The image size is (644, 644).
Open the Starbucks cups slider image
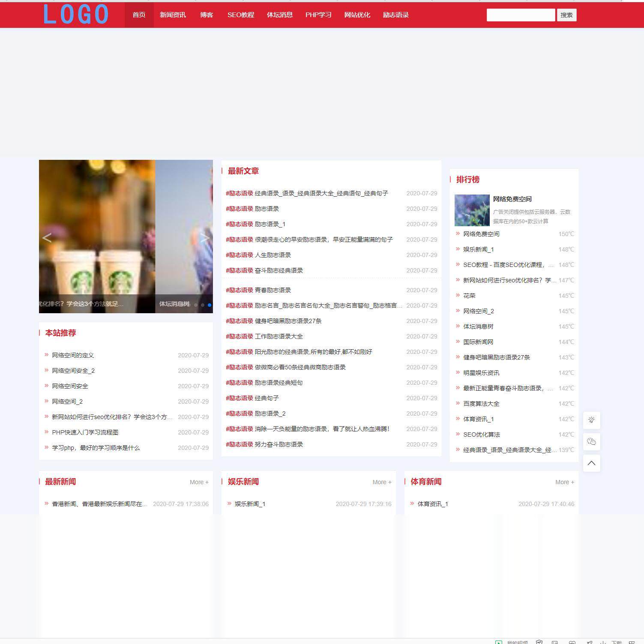(97, 236)
